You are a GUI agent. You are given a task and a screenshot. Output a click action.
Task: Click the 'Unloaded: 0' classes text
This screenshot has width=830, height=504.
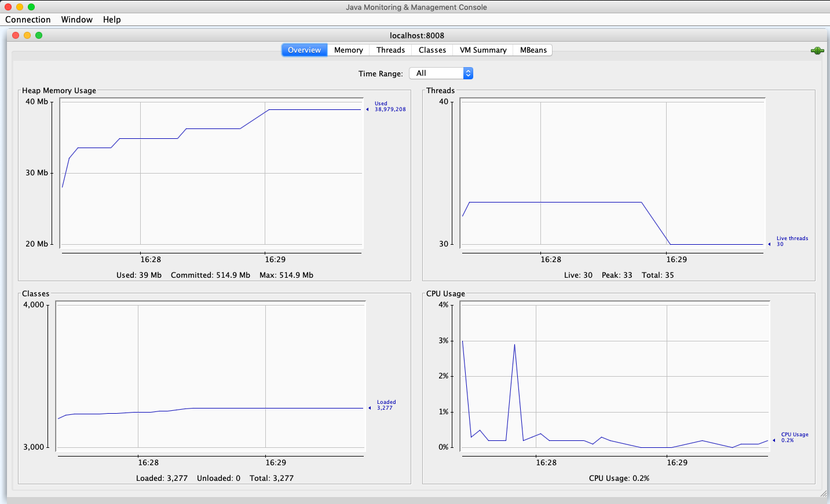tap(218, 479)
